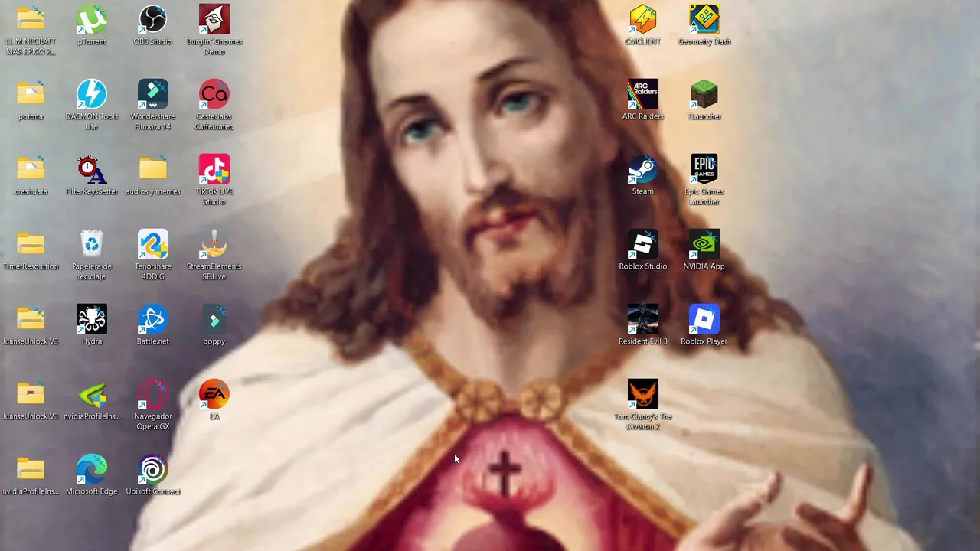
Task: Click the .crashdata folder
Action: [x=31, y=170]
